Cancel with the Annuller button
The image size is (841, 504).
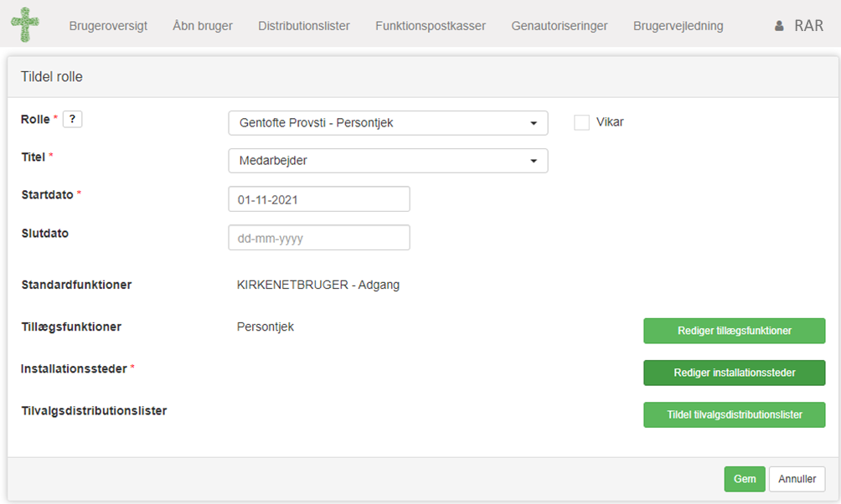click(797, 479)
